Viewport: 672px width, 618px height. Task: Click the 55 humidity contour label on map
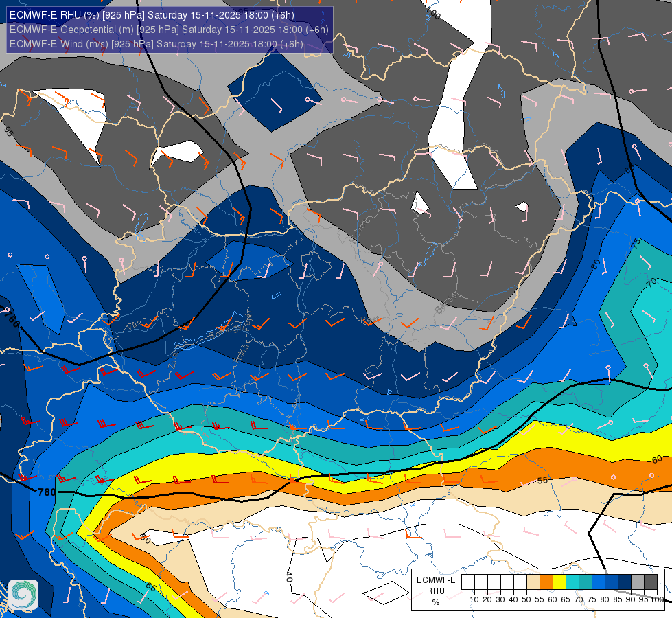coord(542,481)
